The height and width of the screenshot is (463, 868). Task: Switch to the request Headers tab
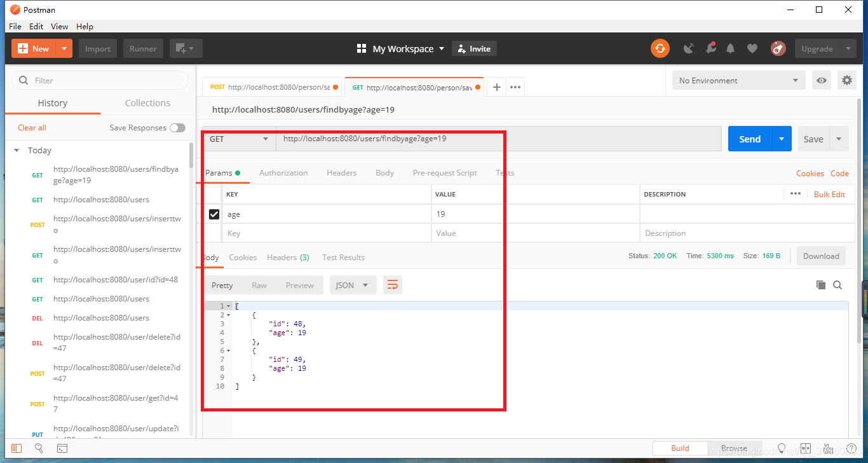342,173
